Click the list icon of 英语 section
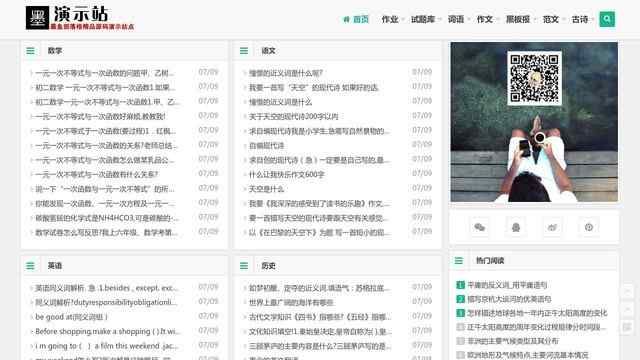 (30, 266)
